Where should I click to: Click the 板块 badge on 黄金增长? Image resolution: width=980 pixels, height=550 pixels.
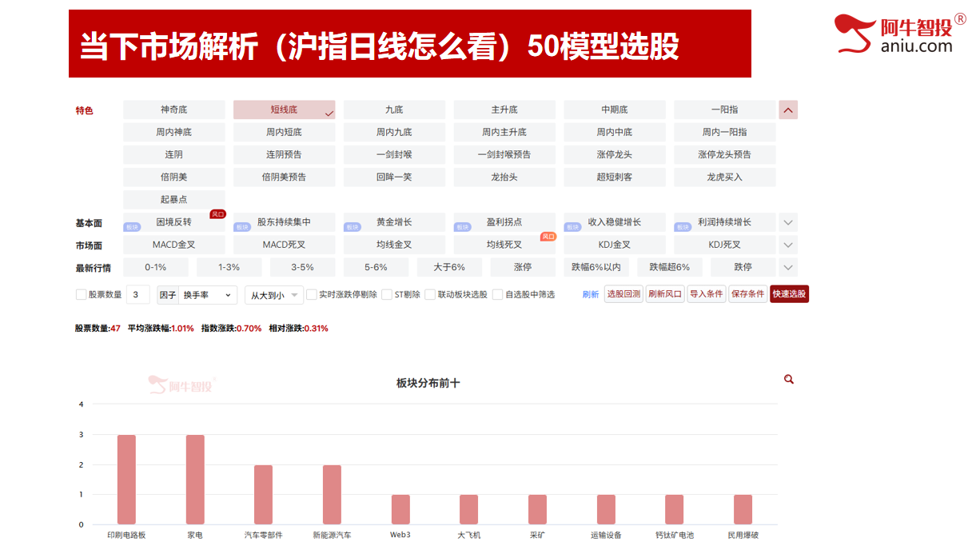(353, 227)
